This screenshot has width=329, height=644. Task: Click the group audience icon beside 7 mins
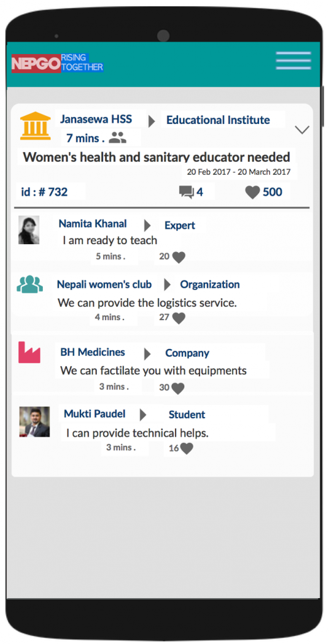118,138
